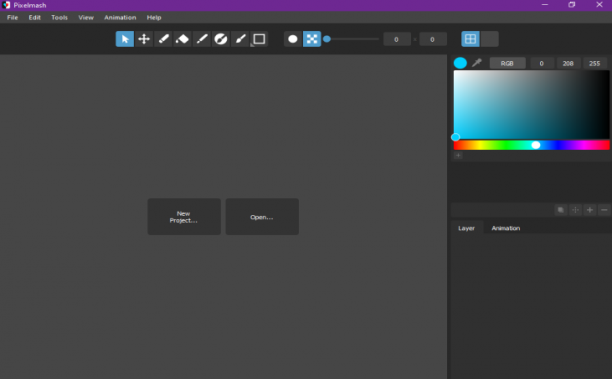Toggle the grid view button
The image size is (612, 379).
(470, 39)
